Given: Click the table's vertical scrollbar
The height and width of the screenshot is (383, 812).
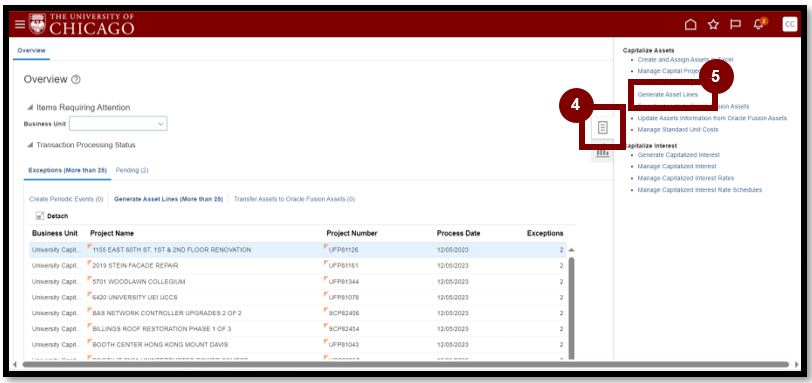Looking at the screenshot, I should pyautogui.click(x=572, y=307).
